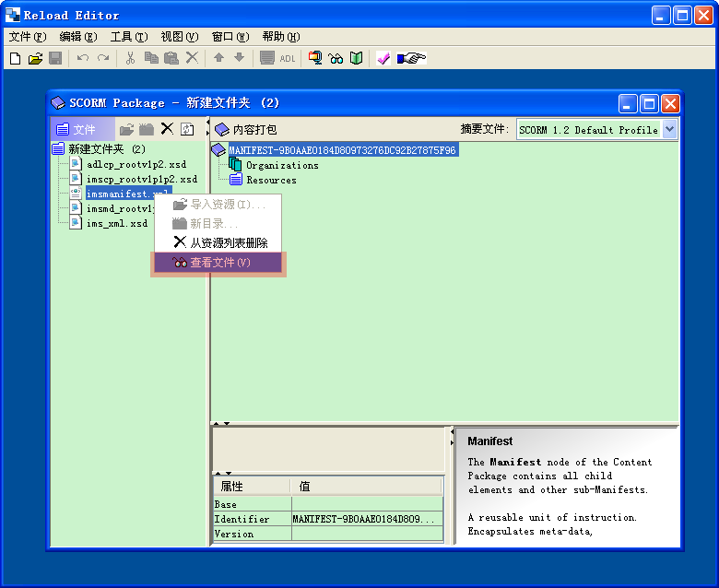
Task: Open the 窗口(W) menu
Action: point(230,37)
